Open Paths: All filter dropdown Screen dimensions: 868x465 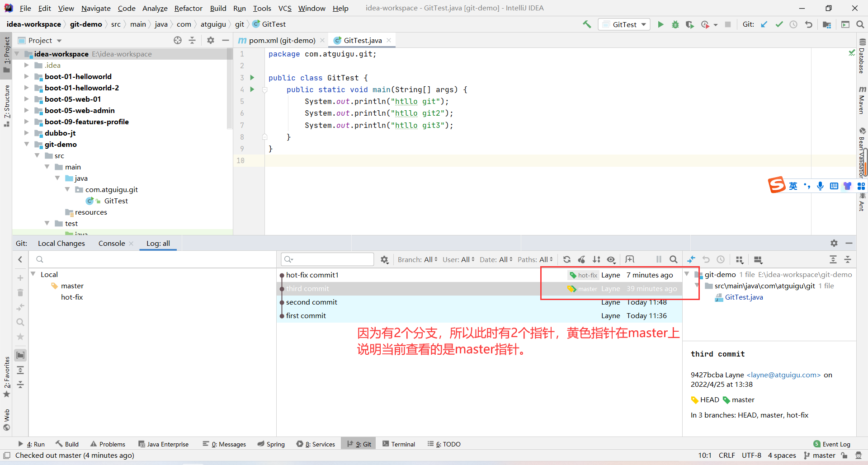tap(535, 259)
